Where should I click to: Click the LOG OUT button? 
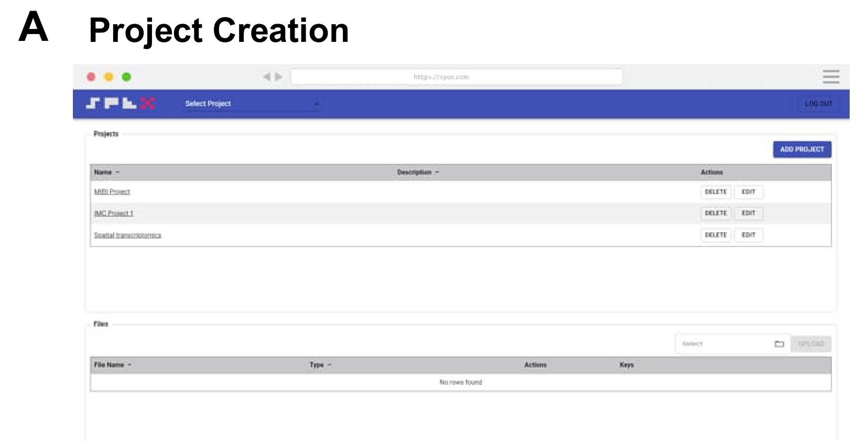click(818, 104)
